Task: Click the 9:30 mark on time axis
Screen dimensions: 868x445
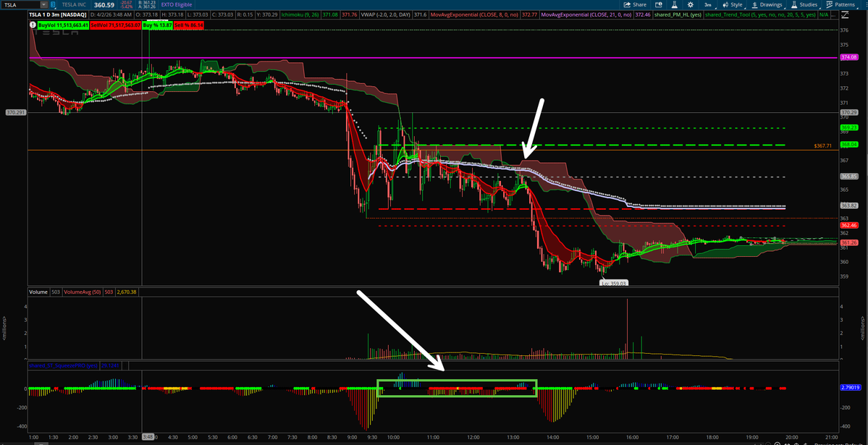Action: 374,437
